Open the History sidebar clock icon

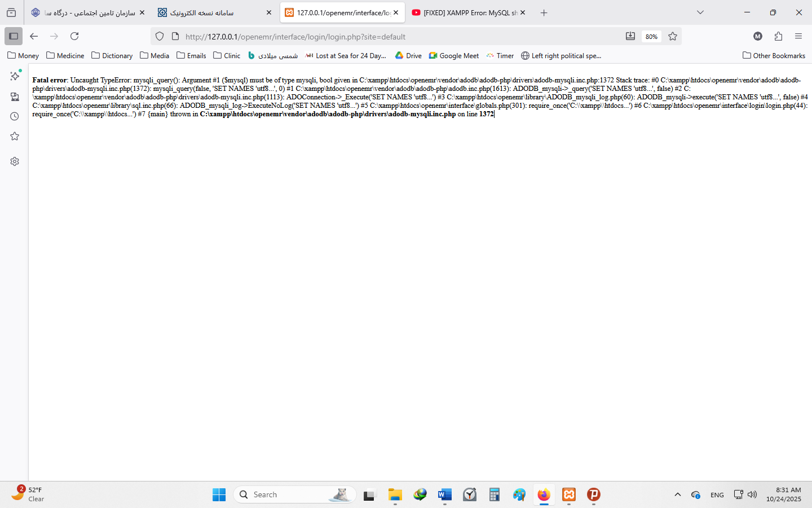15,116
